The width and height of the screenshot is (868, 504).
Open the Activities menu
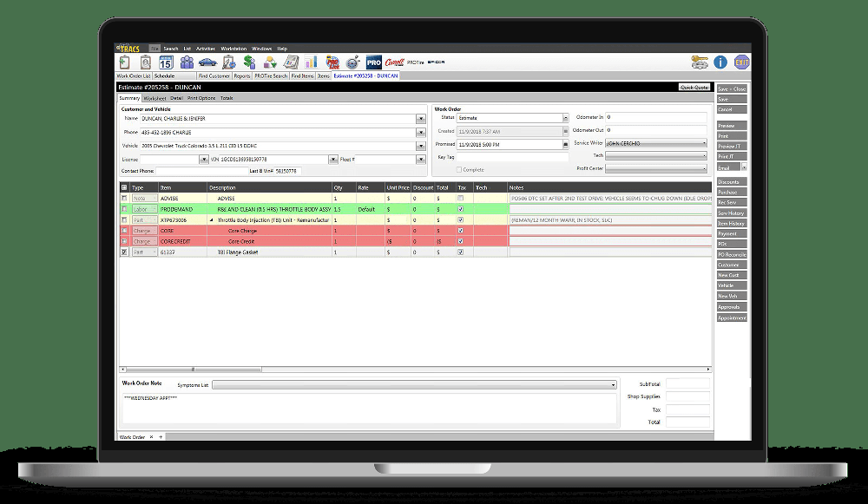pyautogui.click(x=206, y=49)
